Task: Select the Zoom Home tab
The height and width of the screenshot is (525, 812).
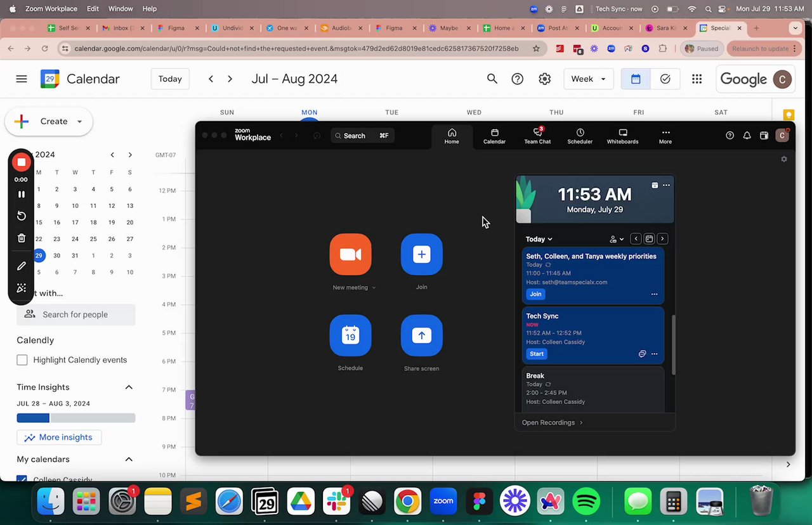Action: [x=452, y=136]
